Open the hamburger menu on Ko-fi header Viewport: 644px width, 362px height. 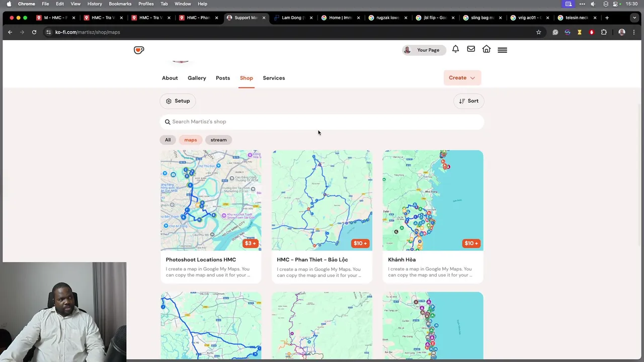(x=502, y=50)
